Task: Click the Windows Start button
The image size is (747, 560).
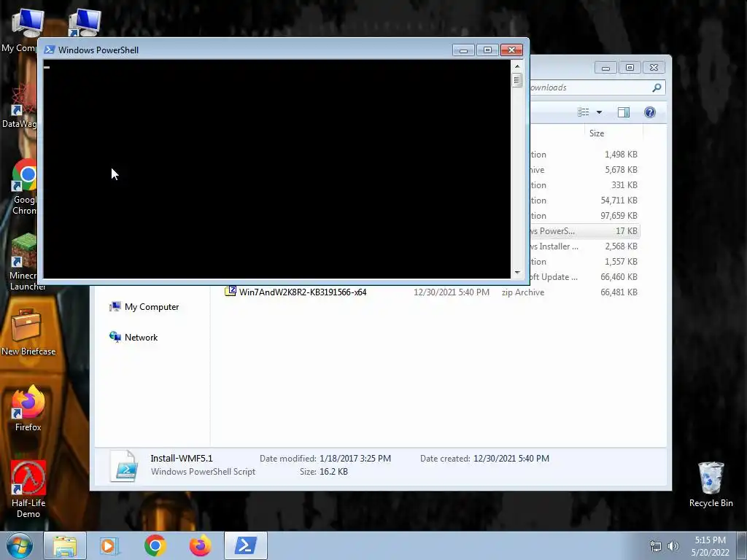Action: click(x=20, y=545)
